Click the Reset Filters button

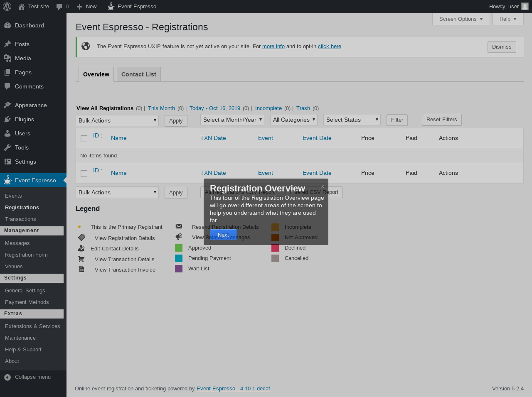[441, 120]
